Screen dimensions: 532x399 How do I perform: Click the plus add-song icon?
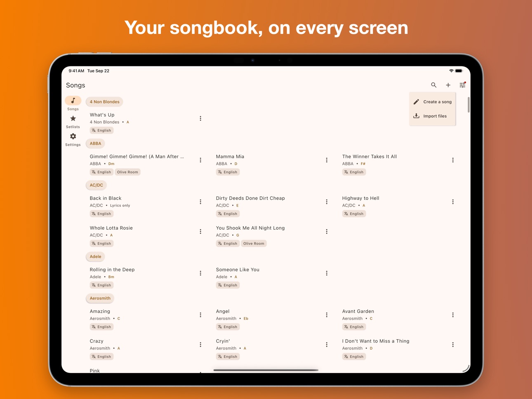click(x=448, y=85)
